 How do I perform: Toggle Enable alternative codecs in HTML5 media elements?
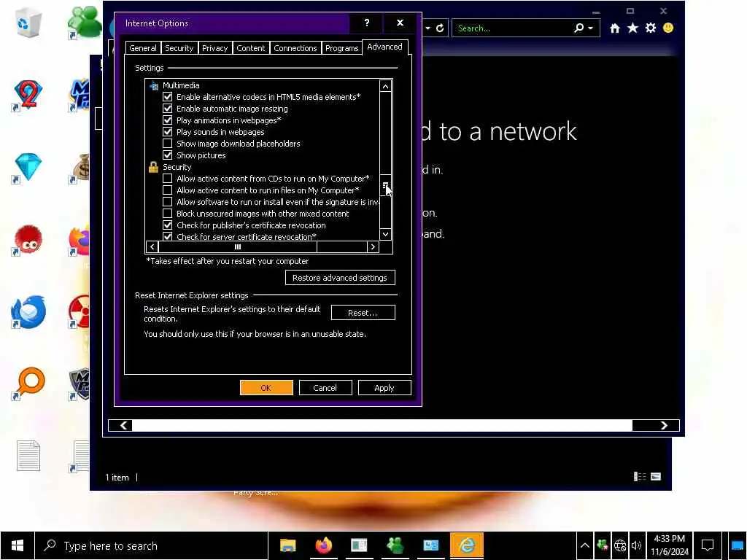point(167,97)
